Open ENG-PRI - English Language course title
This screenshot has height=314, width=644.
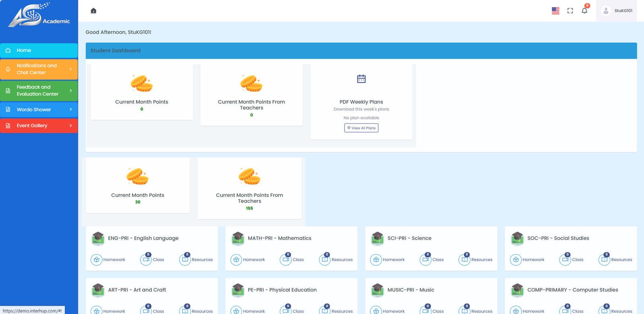coord(143,238)
